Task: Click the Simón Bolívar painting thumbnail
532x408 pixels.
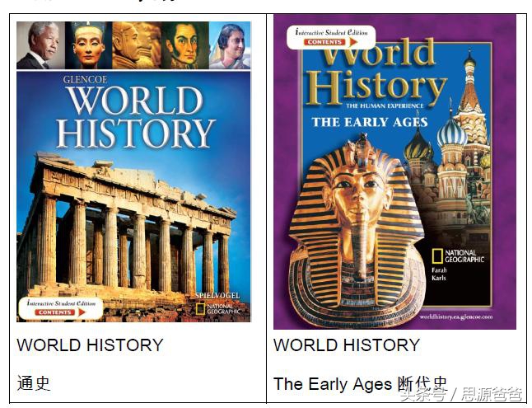Action: pyautogui.click(x=185, y=45)
